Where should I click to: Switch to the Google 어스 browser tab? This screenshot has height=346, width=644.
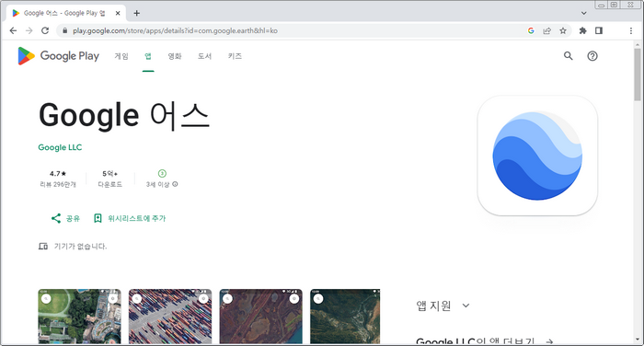coord(65,13)
